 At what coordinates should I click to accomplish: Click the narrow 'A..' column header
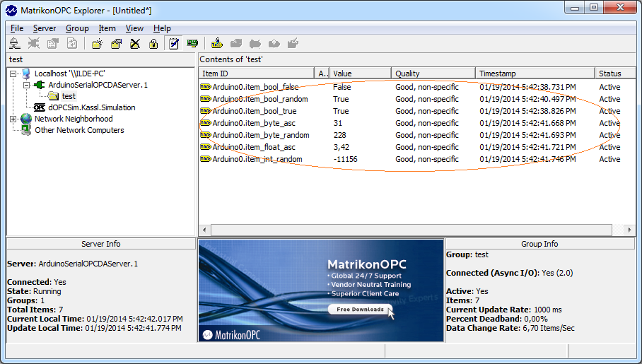[x=322, y=74]
